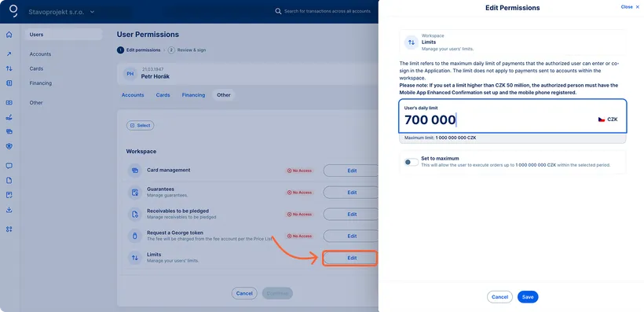Select the Other permissions tab
Screen dimensions: 644x312
click(x=224, y=95)
